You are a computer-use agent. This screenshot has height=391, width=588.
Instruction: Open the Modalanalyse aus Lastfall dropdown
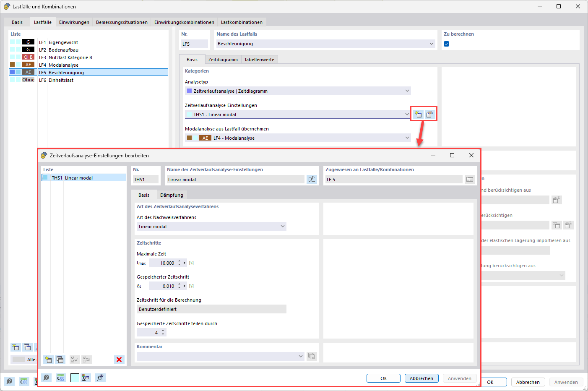407,138
